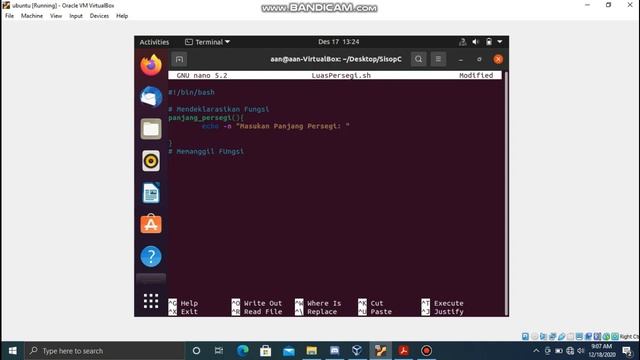Open the Terminal app menu dropdown

pyautogui.click(x=208, y=42)
